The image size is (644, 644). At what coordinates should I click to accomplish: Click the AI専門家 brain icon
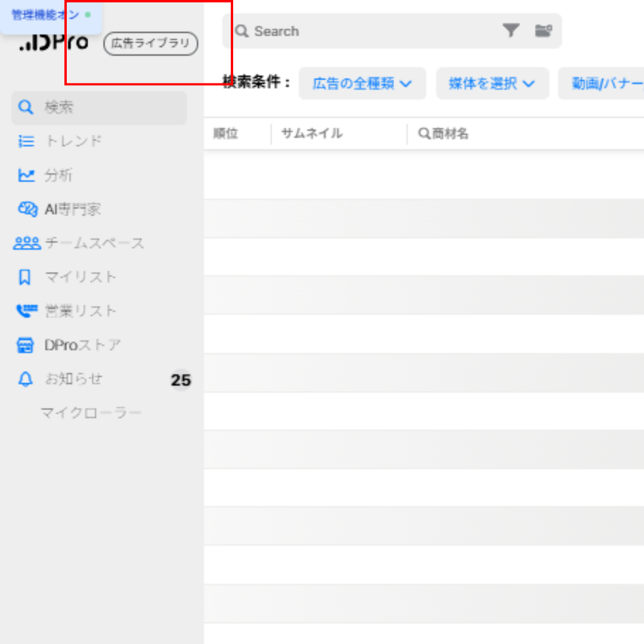tap(27, 209)
